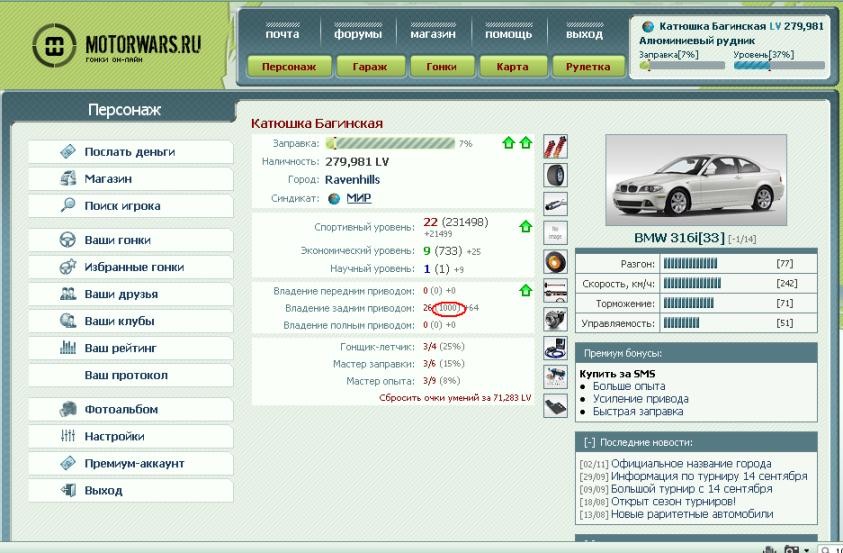Click Алюминиевый рудник location text

tap(697, 41)
